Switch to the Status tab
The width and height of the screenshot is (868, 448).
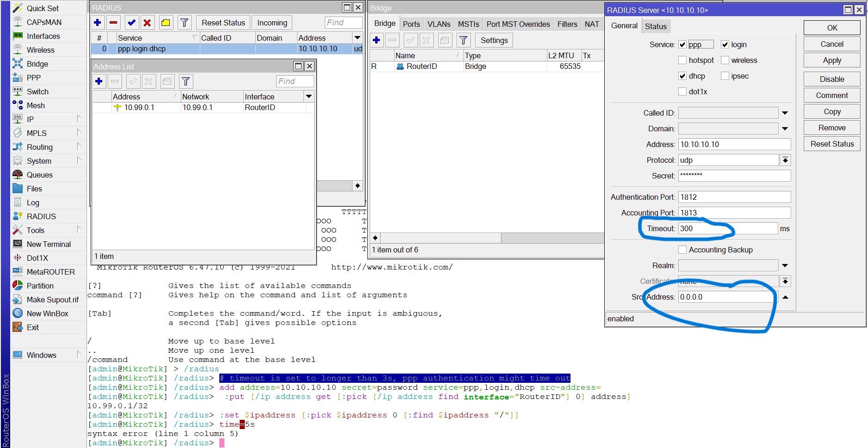click(x=656, y=26)
